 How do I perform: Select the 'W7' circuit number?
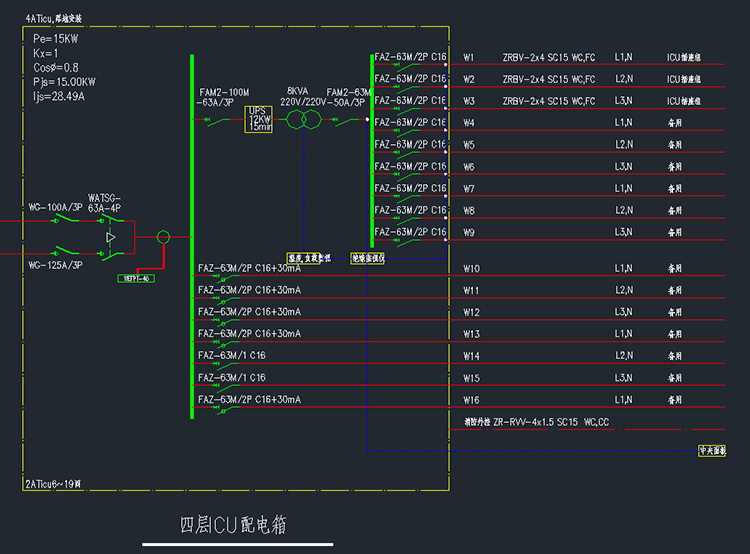[x=469, y=189]
